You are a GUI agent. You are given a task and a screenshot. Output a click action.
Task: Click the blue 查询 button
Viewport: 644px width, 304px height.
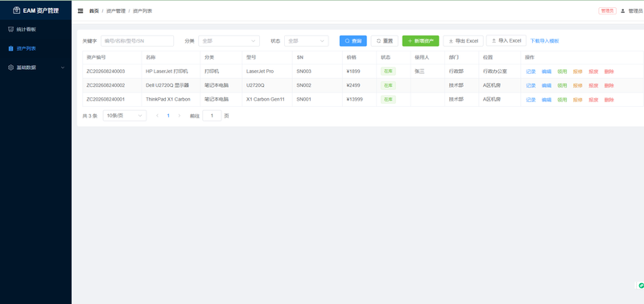pos(353,41)
